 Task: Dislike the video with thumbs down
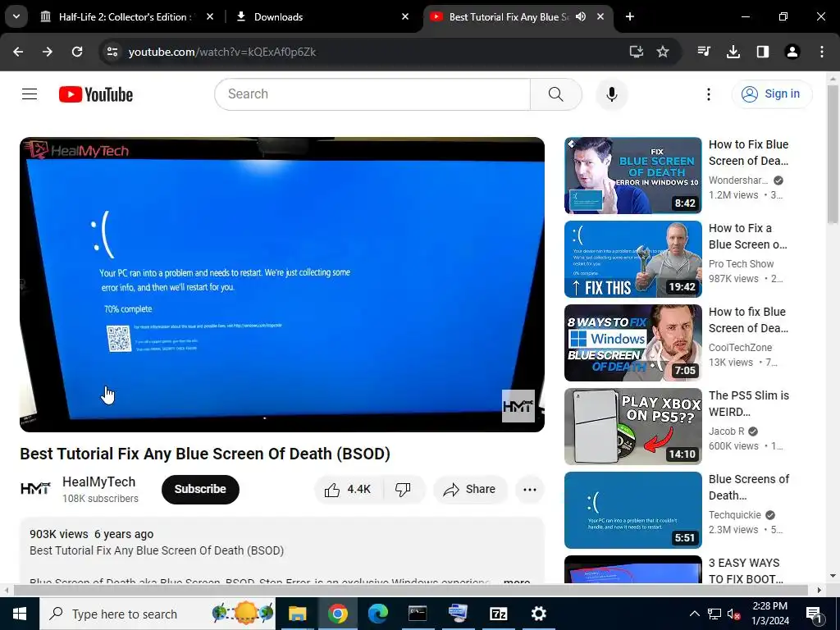[x=404, y=489]
